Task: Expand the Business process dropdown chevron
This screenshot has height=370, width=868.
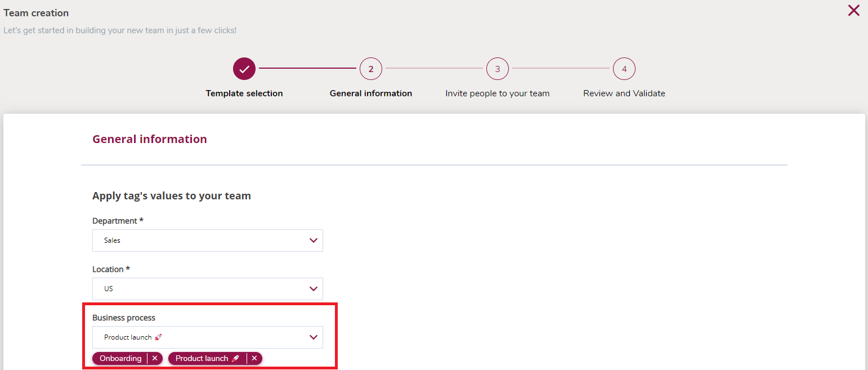Action: pyautogui.click(x=314, y=337)
